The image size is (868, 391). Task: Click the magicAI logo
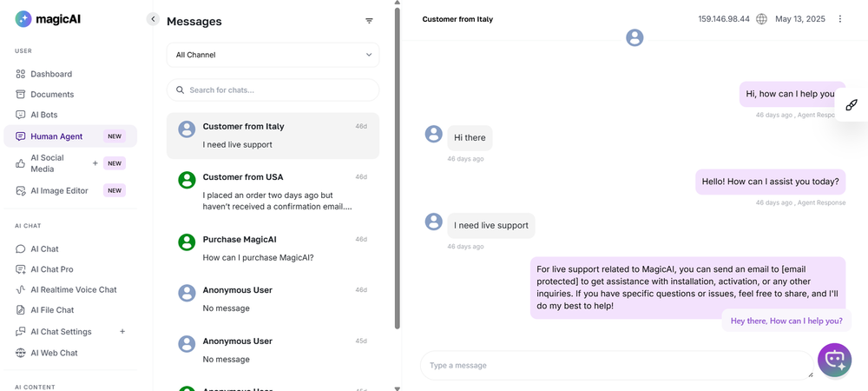[36, 19]
